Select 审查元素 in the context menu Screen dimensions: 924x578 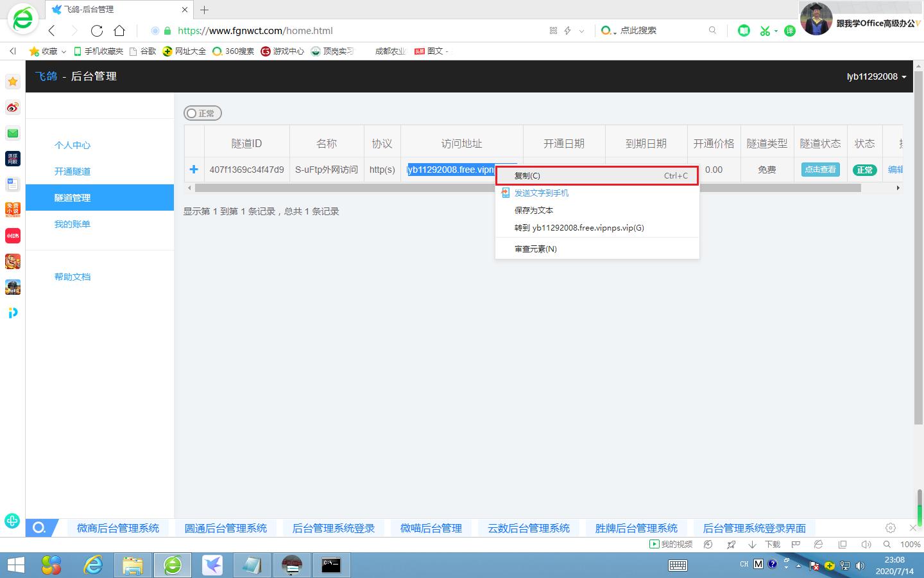point(535,249)
